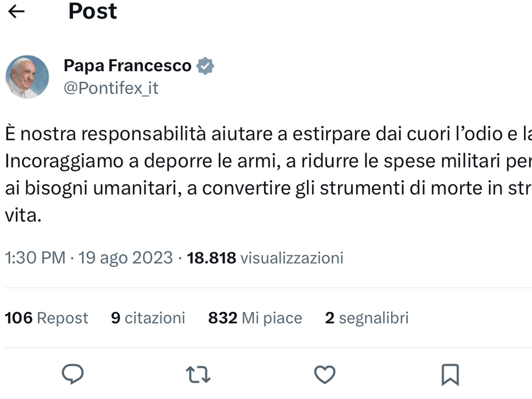Click the 19 ago 2023 date

pos(125,258)
